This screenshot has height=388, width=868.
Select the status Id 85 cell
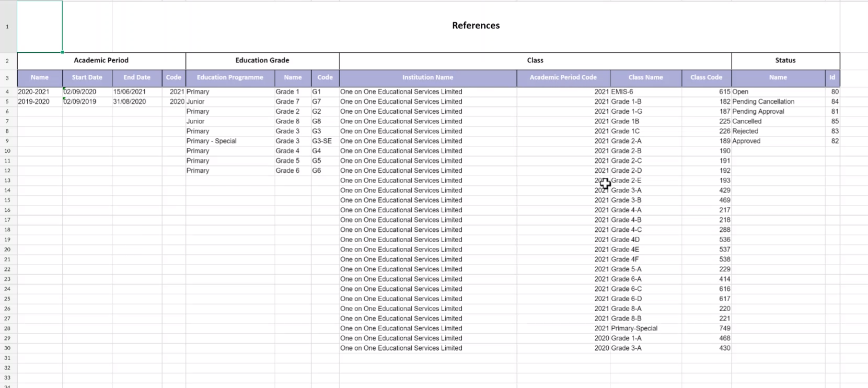pyautogui.click(x=832, y=121)
